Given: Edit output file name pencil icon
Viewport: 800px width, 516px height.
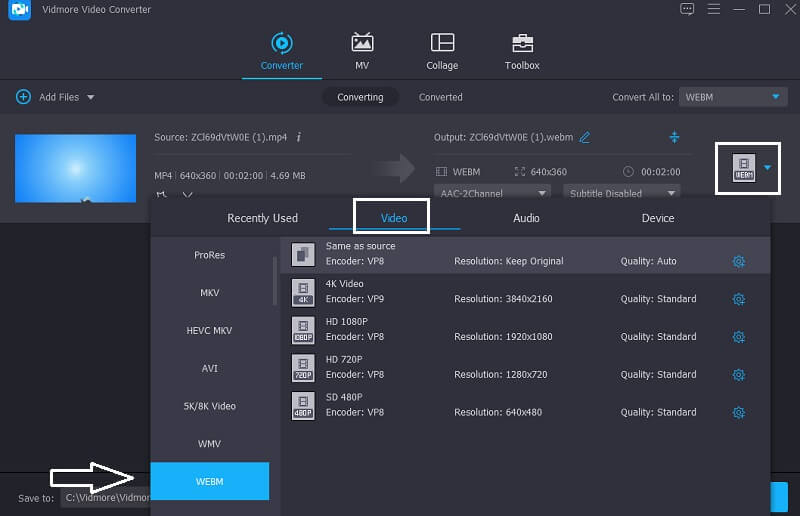Looking at the screenshot, I should point(585,137).
